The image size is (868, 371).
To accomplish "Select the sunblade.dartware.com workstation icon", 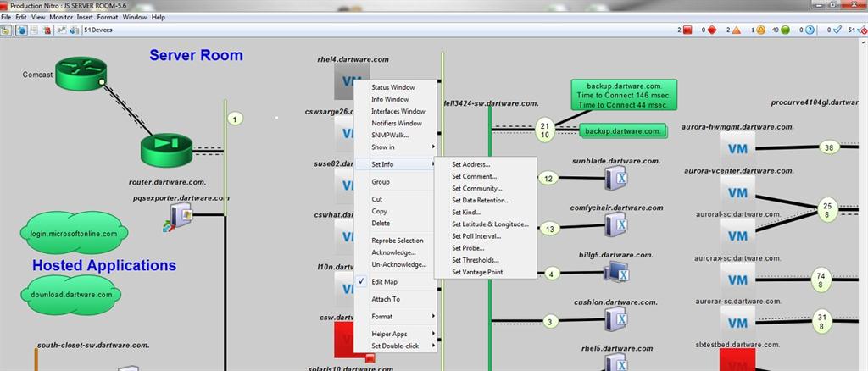I will click(x=615, y=178).
